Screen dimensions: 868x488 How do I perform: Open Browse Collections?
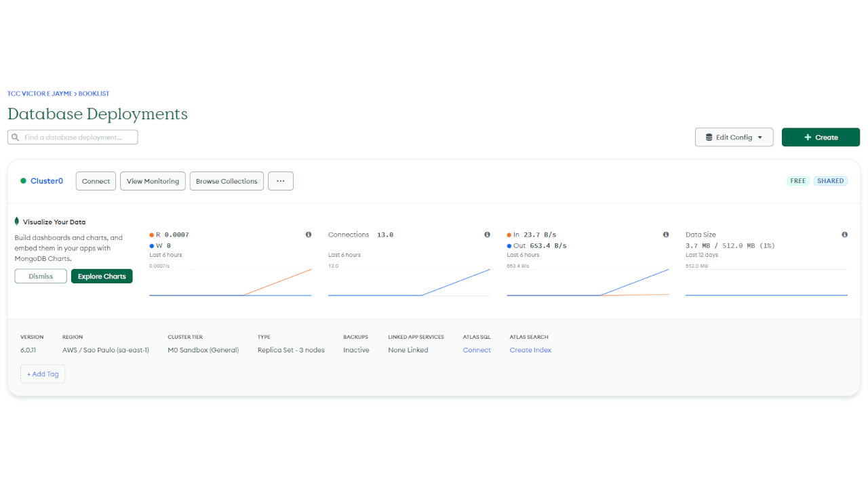tap(226, 181)
